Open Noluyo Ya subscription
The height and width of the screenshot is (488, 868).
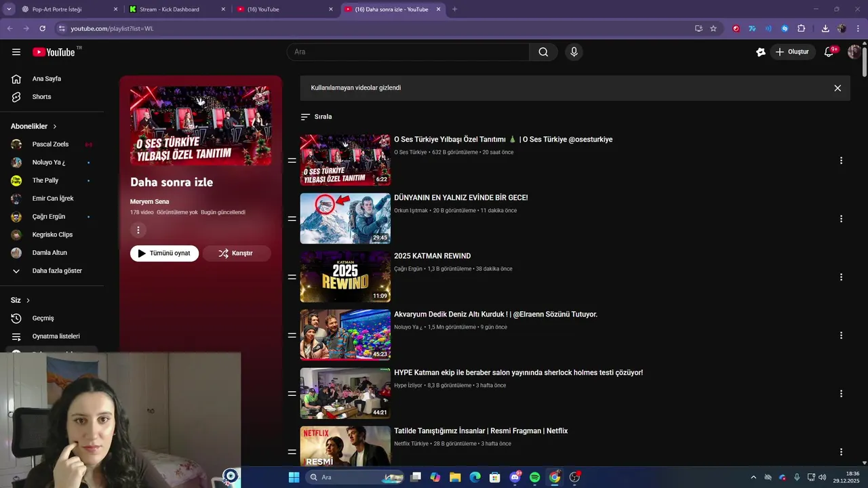pyautogui.click(x=52, y=163)
